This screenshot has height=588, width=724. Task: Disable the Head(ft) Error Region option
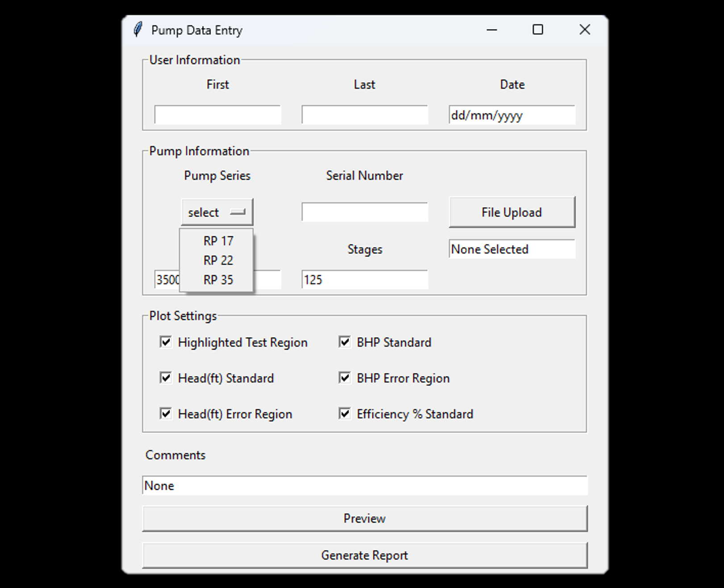[166, 413]
